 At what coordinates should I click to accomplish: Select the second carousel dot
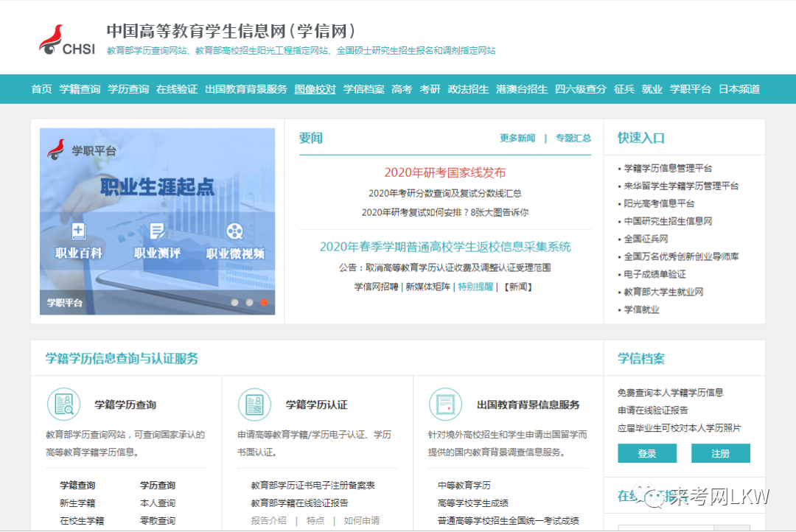coord(249,303)
